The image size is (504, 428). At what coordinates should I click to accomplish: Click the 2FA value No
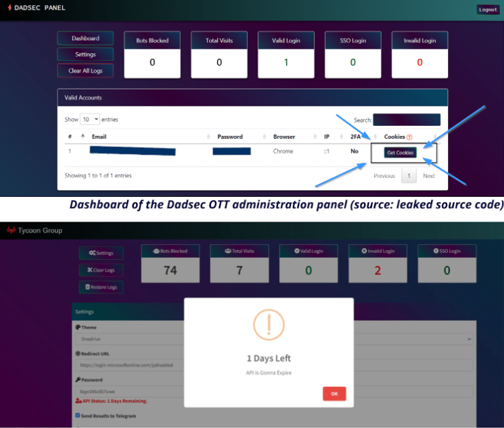(354, 151)
